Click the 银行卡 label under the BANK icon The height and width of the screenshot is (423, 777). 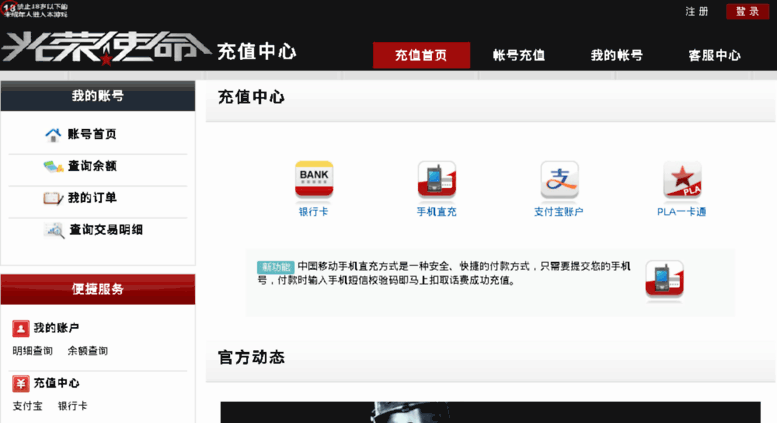click(x=314, y=212)
